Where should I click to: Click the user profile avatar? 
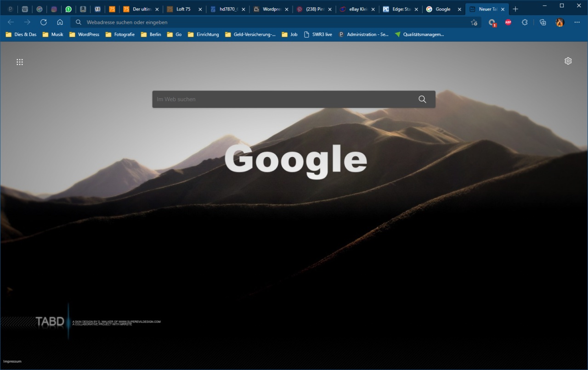tap(560, 22)
